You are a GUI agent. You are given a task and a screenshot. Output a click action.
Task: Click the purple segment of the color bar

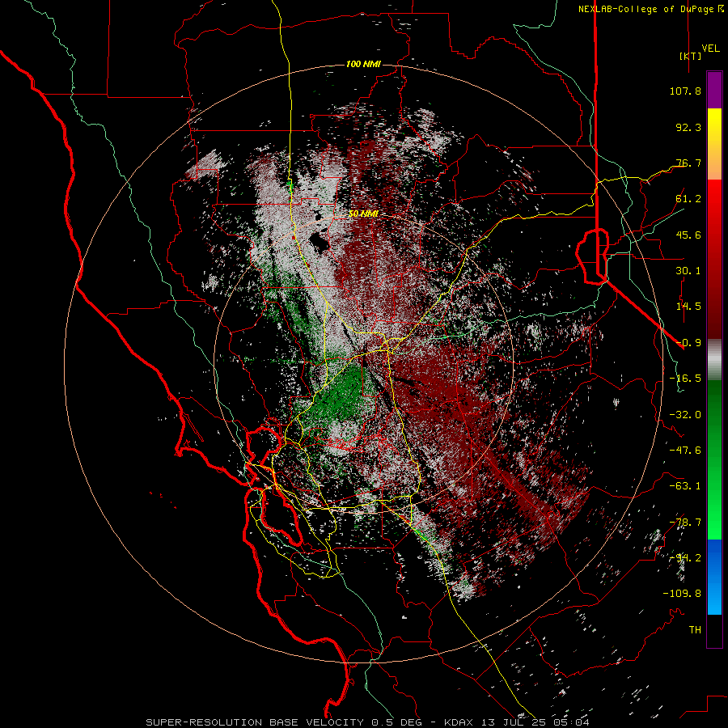[714, 90]
